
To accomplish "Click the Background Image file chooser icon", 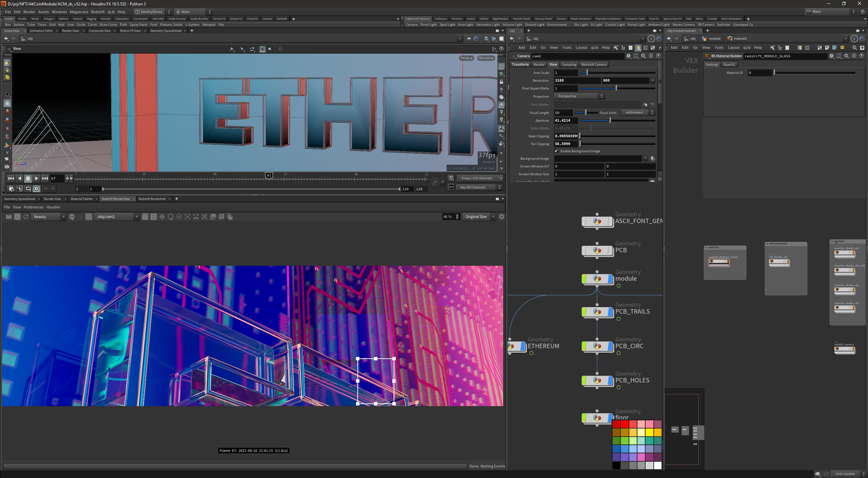I will click(653, 159).
